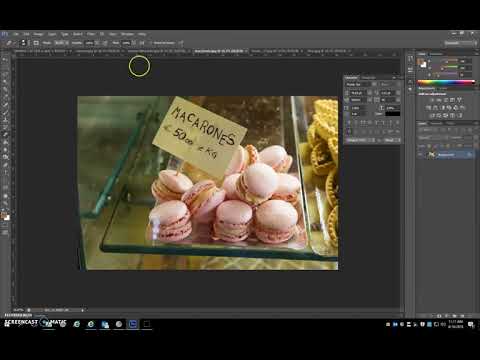480x360 pixels.
Task: Toggle Small Caps in Character panel
Action: 370,123
